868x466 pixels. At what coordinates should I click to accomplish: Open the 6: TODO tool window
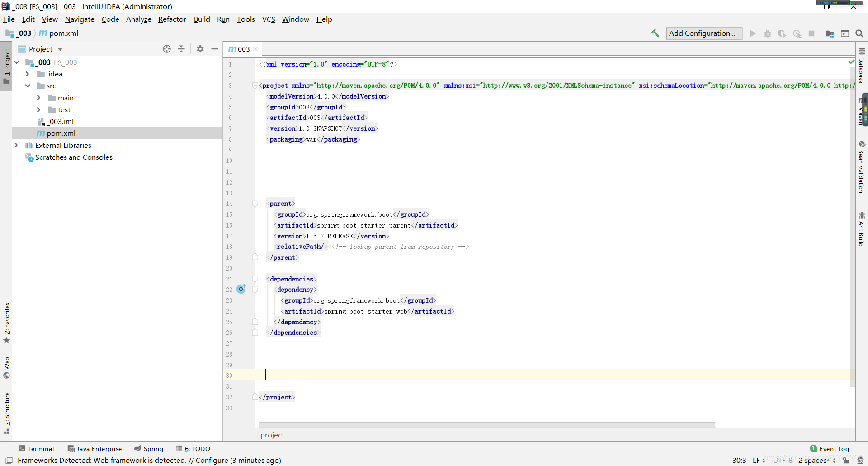point(193,448)
